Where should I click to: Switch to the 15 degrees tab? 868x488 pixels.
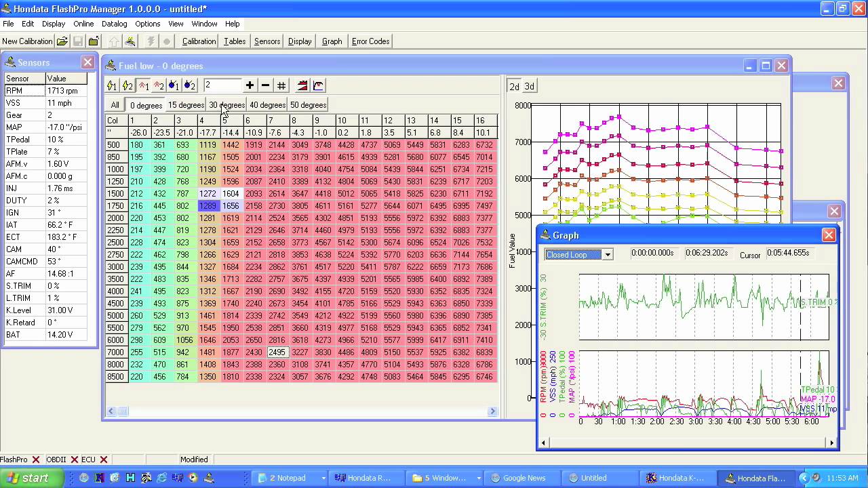(186, 105)
